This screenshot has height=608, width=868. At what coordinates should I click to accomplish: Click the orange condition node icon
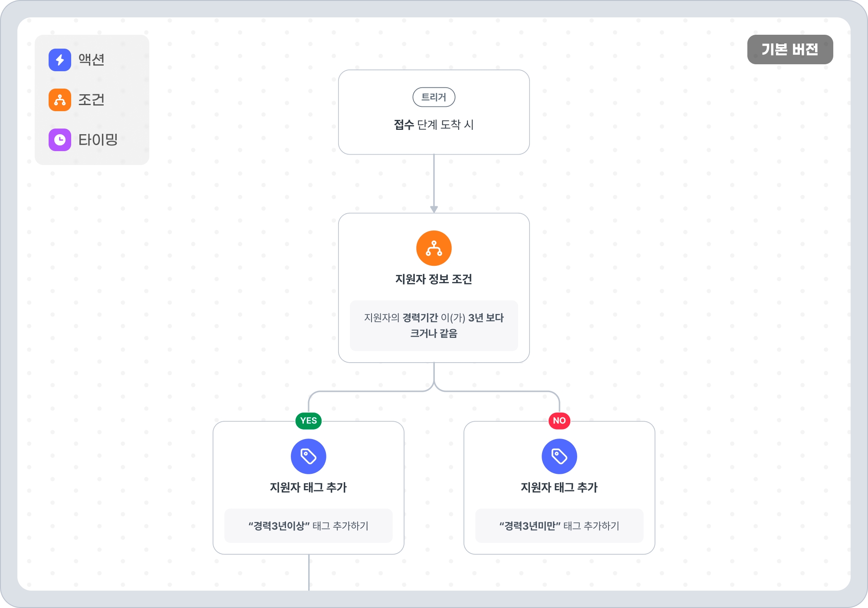click(434, 248)
